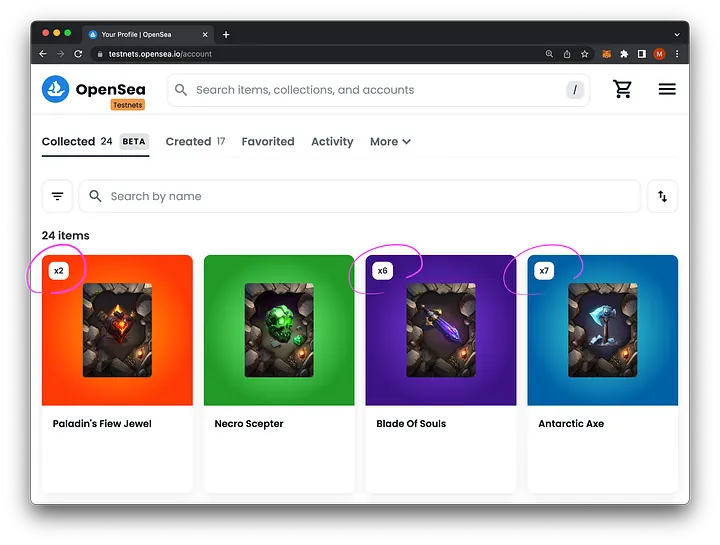
Task: Open the browser extensions puzzle icon
Action: (624, 54)
